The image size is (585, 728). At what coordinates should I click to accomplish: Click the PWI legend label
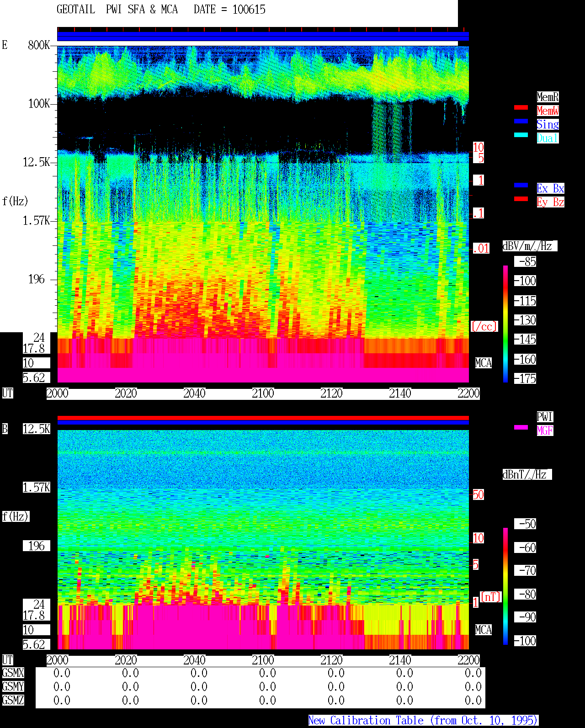point(545,417)
